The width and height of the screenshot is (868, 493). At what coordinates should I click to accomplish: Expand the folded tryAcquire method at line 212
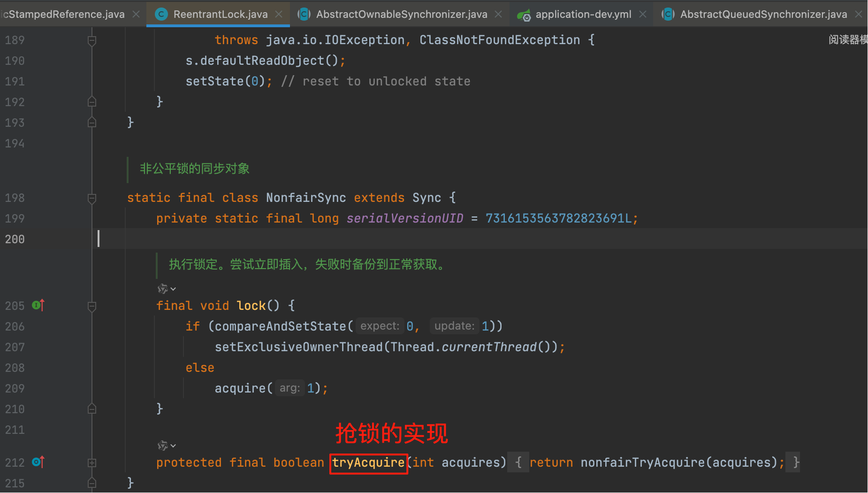(x=92, y=463)
